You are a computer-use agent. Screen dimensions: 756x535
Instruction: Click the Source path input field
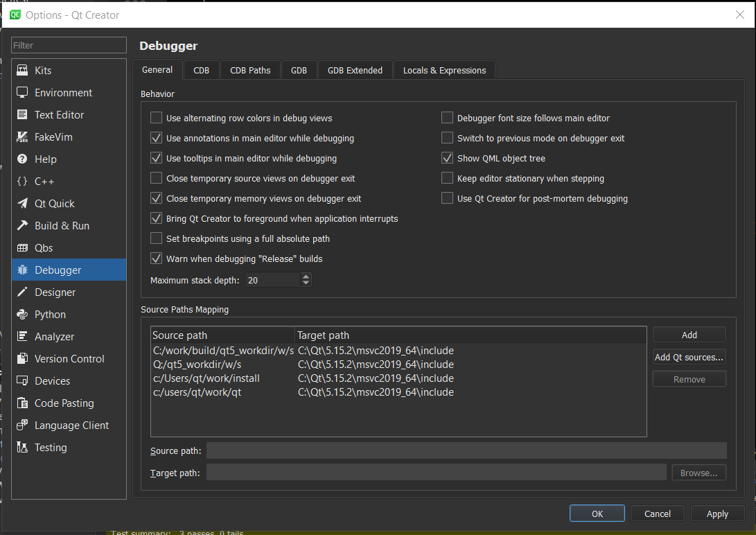467,450
